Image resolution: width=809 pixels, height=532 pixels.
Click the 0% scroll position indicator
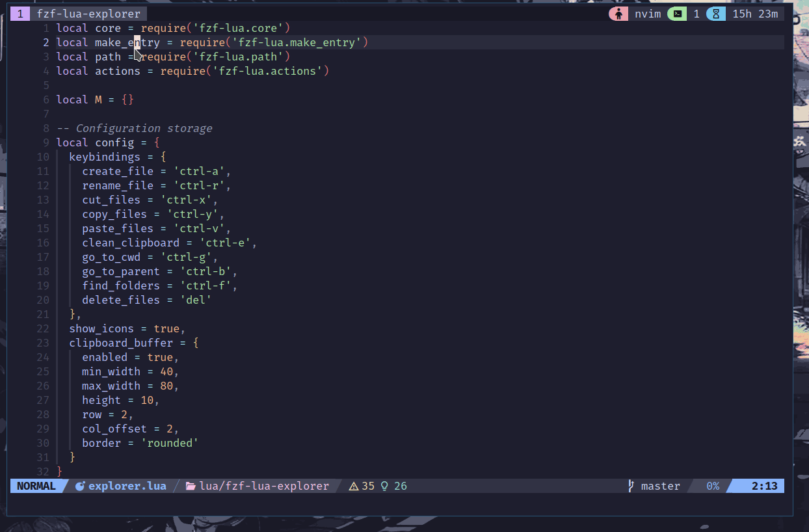pyautogui.click(x=713, y=486)
